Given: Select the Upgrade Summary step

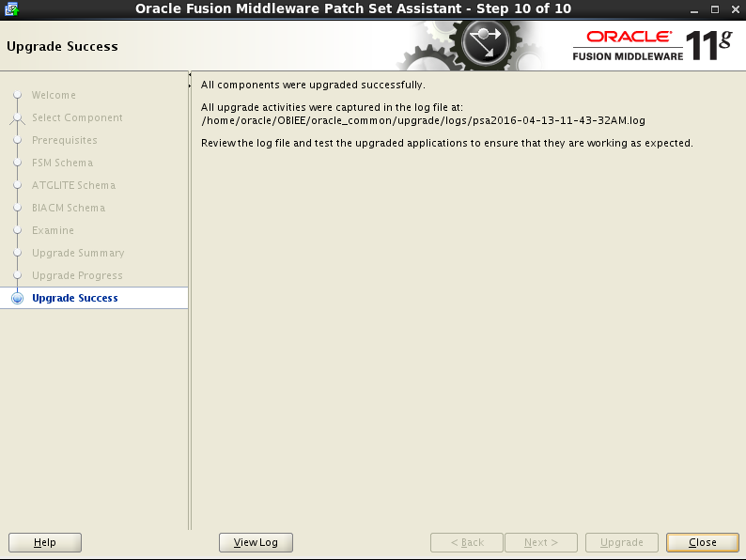Looking at the screenshot, I should (x=78, y=253).
